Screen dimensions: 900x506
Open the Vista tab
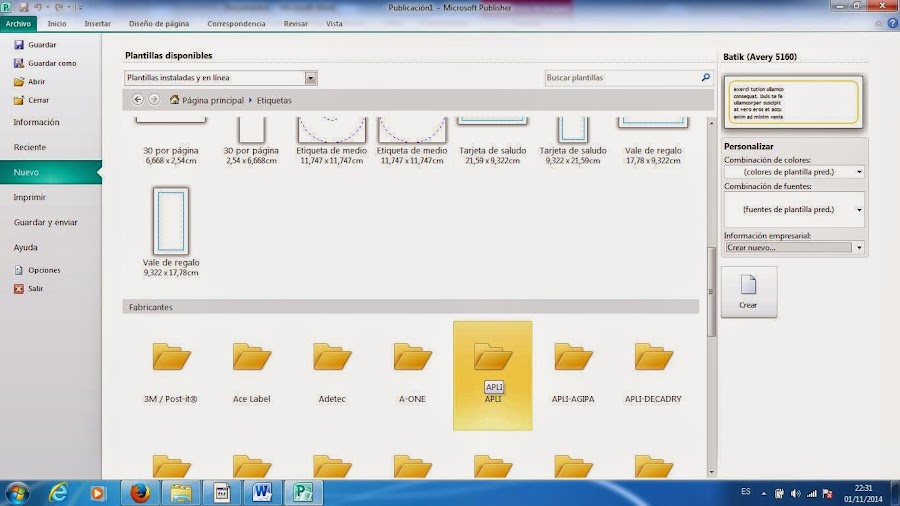tap(334, 24)
